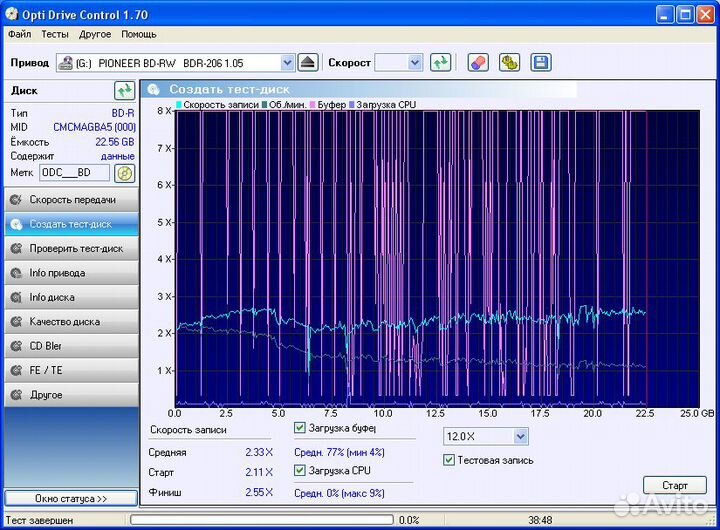Click the Окно статуса >> button
This screenshot has height=530, width=720.
[70, 498]
